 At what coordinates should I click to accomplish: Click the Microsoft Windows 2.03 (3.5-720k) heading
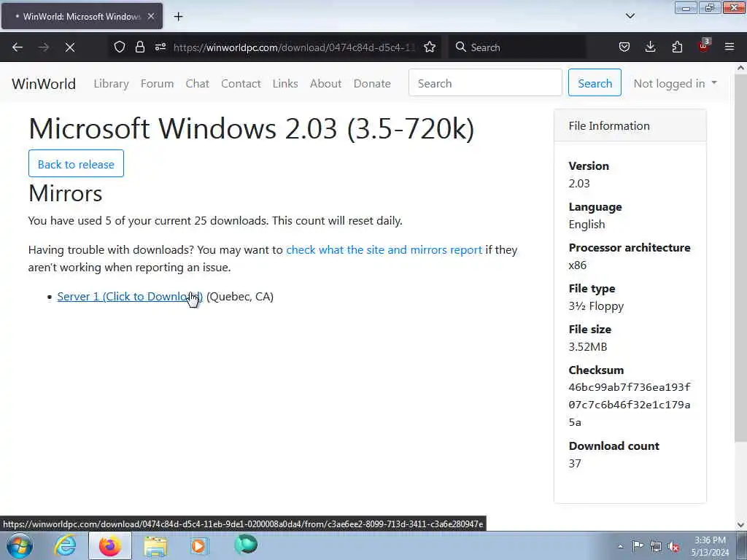pyautogui.click(x=252, y=128)
